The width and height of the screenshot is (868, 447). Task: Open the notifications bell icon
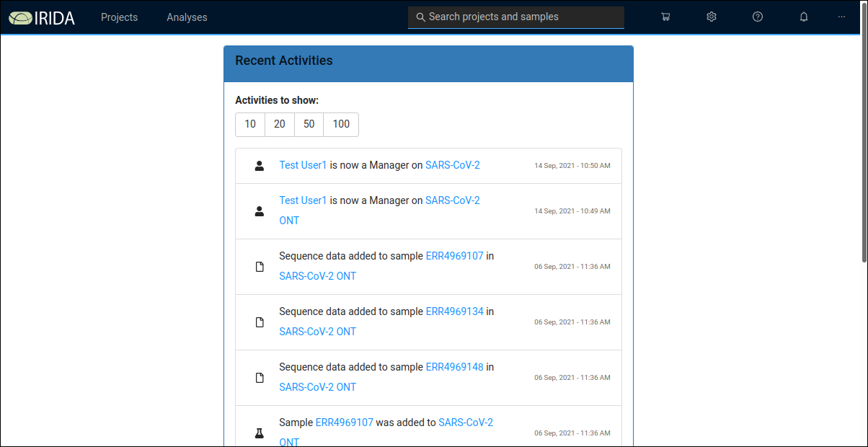pos(804,17)
